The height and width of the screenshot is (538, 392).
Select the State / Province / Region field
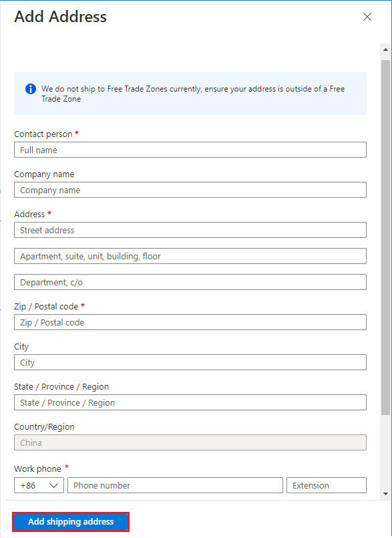click(x=190, y=402)
